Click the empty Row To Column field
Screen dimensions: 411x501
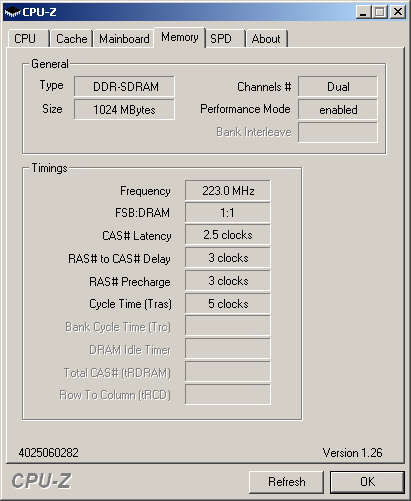click(228, 394)
